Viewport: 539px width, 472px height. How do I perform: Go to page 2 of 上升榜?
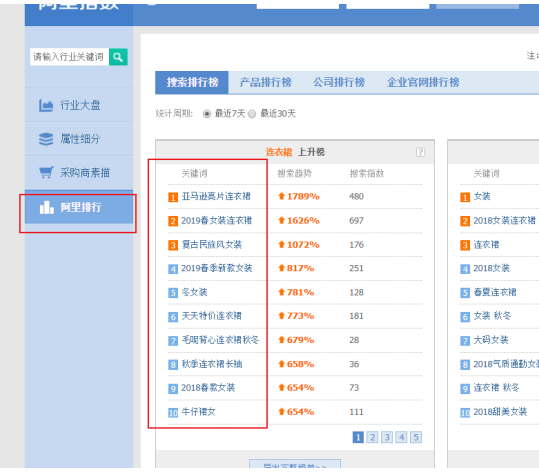(x=372, y=437)
